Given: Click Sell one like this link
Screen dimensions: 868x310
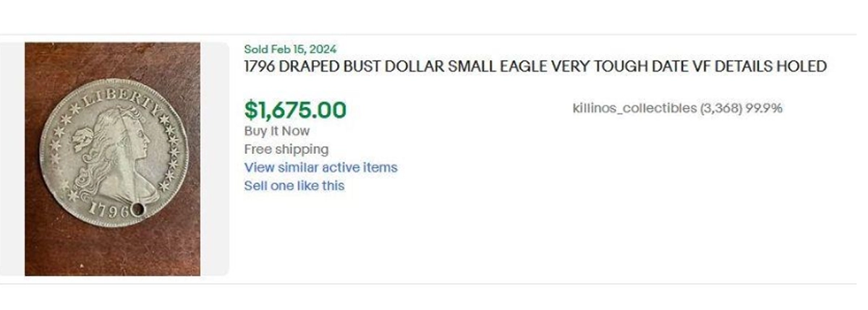Looking at the screenshot, I should [x=294, y=186].
